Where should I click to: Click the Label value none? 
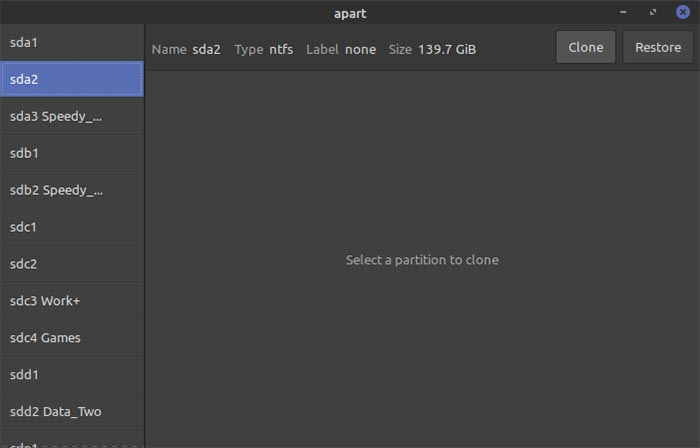click(360, 49)
